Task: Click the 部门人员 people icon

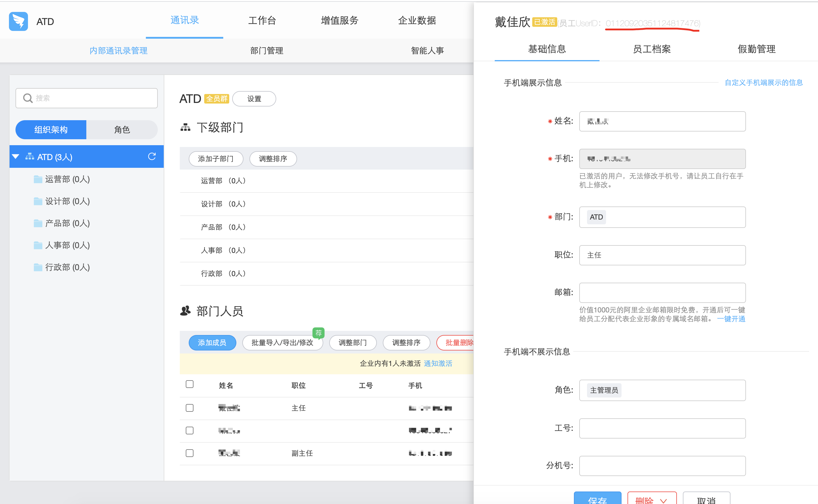Action: tap(185, 311)
